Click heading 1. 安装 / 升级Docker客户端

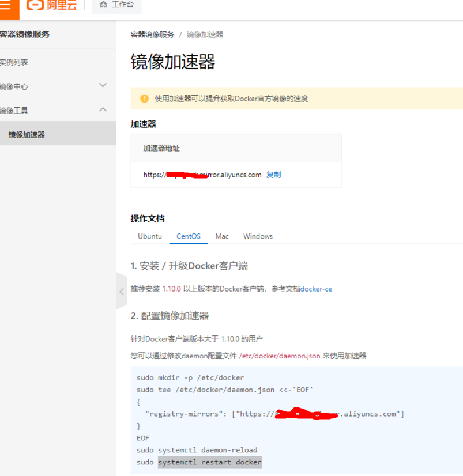tap(189, 266)
